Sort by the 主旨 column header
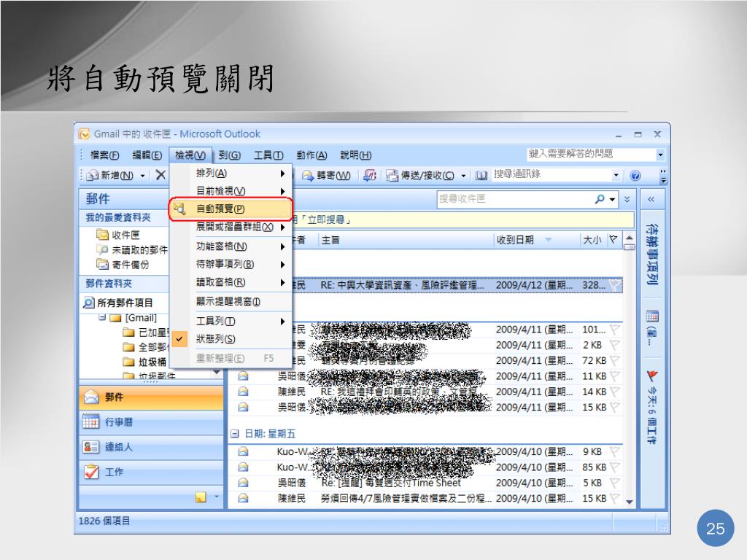Screen dimensions: 747x560 [x=406, y=240]
